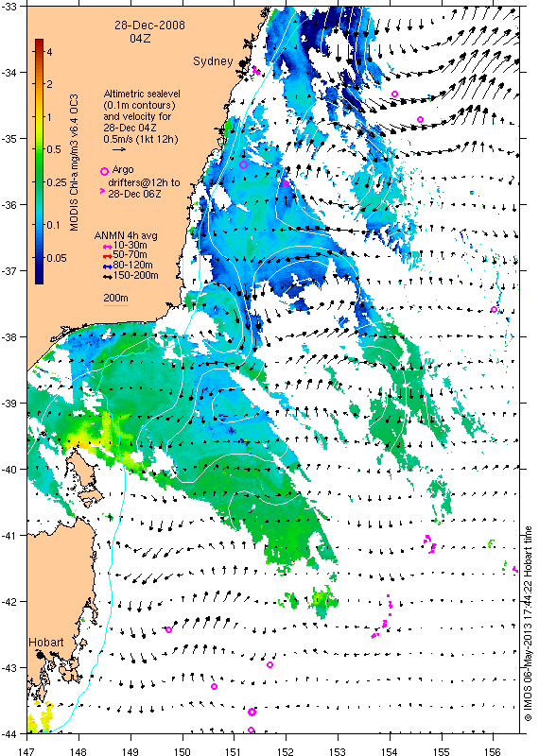Image resolution: width=539 pixels, height=756 pixels.
Task: Click colorbar tick label 0.05
Action: coord(57,258)
